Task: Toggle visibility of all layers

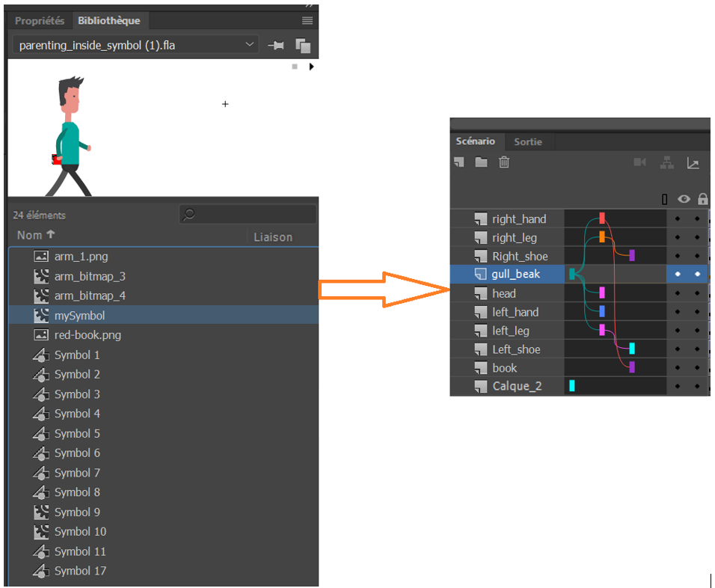Action: click(684, 199)
